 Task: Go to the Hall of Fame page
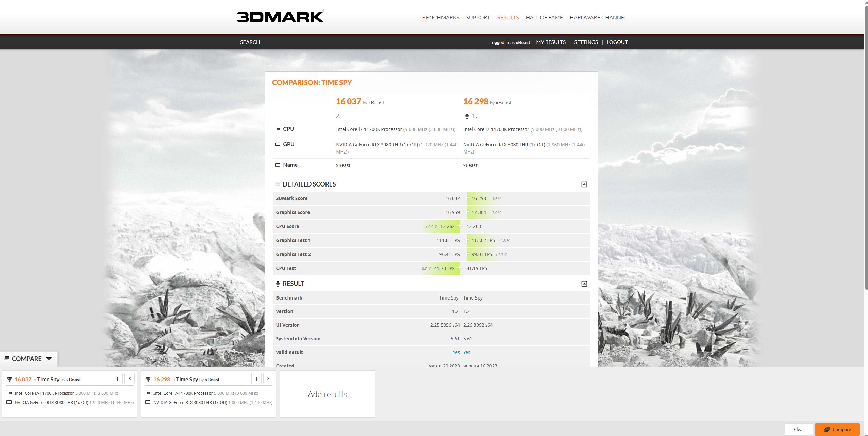coord(544,17)
